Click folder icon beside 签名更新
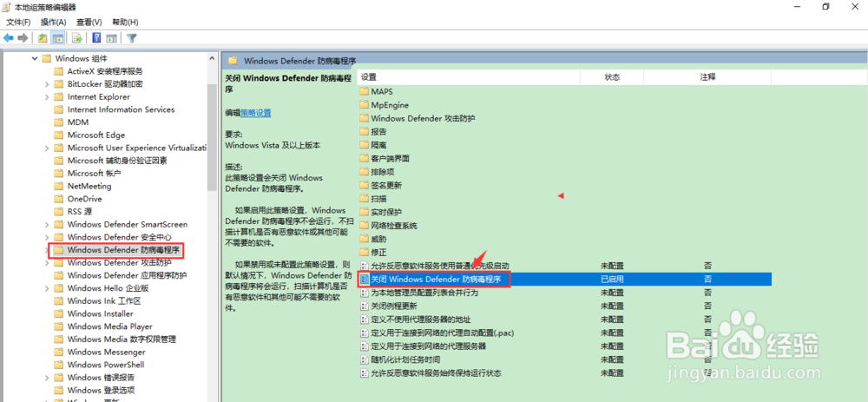 pos(364,185)
